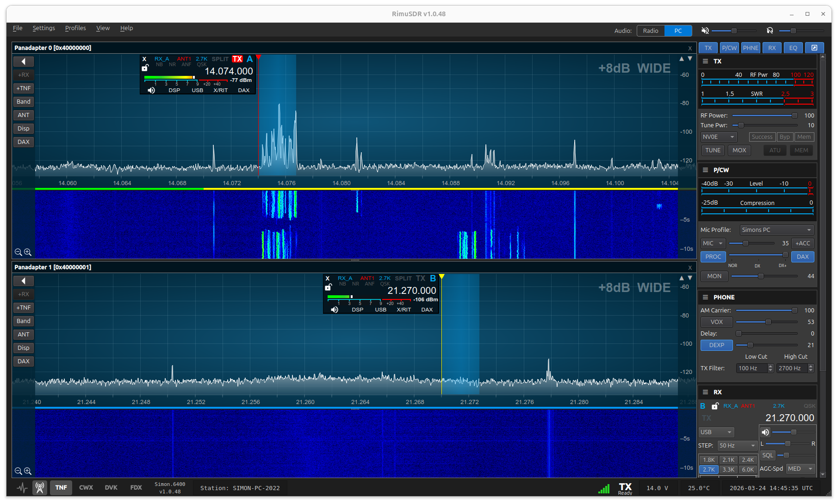Open the Settings menu
838x504 pixels.
[43, 28]
